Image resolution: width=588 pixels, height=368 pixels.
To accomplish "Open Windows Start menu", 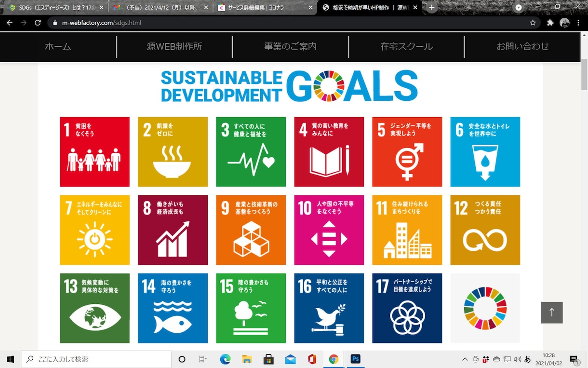I will 10,359.
